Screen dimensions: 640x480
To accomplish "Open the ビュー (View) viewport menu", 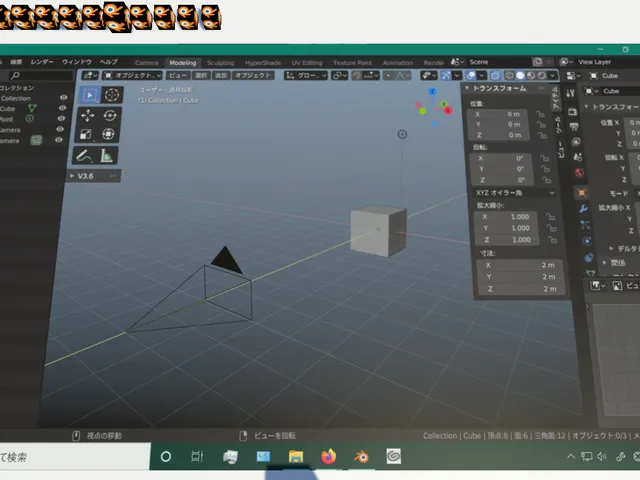I will pyautogui.click(x=178, y=76).
